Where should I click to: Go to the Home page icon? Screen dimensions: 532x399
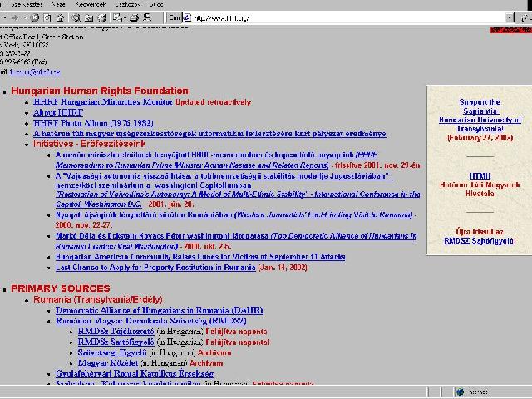pyautogui.click(x=60, y=18)
